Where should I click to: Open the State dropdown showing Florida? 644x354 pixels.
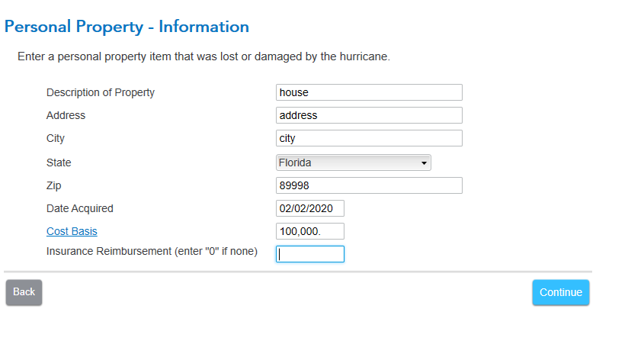point(353,163)
